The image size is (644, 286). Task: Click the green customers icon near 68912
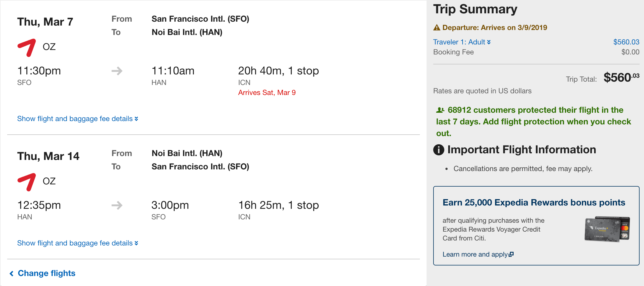tap(440, 110)
